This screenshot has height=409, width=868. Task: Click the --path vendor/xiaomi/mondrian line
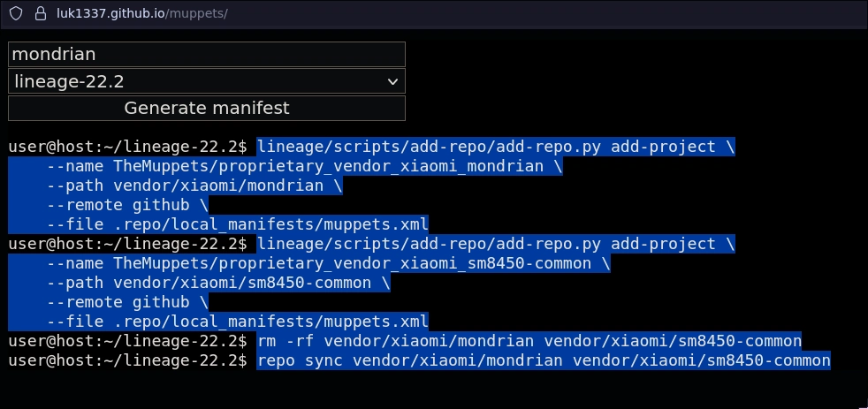[194, 186]
